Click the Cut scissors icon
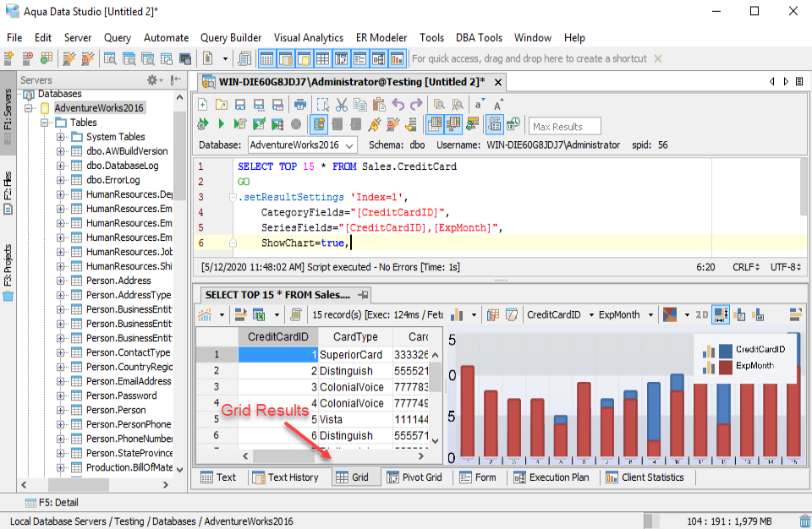The height and width of the screenshot is (529, 812). pyautogui.click(x=341, y=105)
